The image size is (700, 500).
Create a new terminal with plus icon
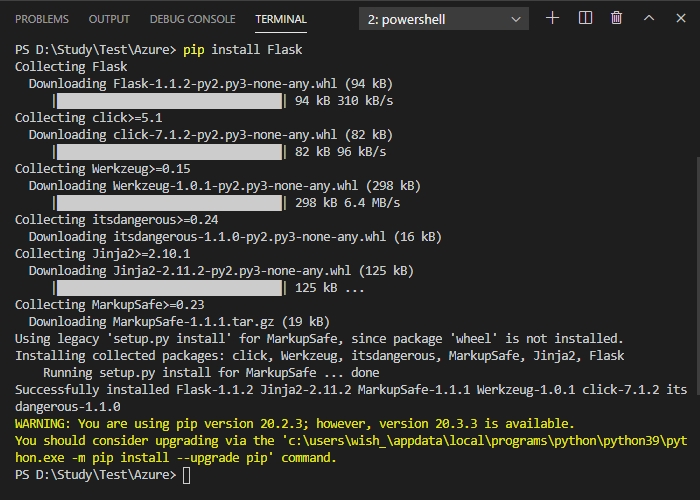pos(553,18)
